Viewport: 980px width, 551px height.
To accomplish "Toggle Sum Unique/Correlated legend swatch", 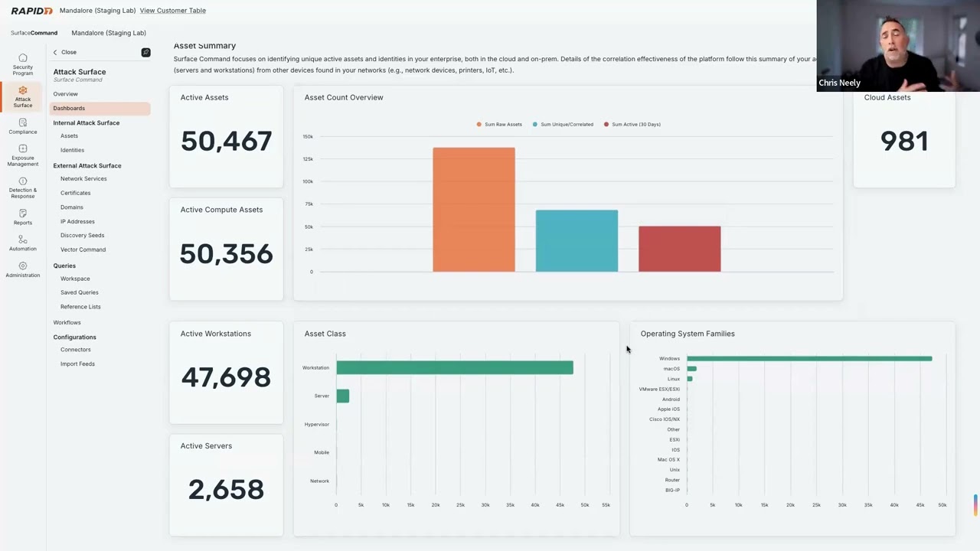I will coord(535,124).
